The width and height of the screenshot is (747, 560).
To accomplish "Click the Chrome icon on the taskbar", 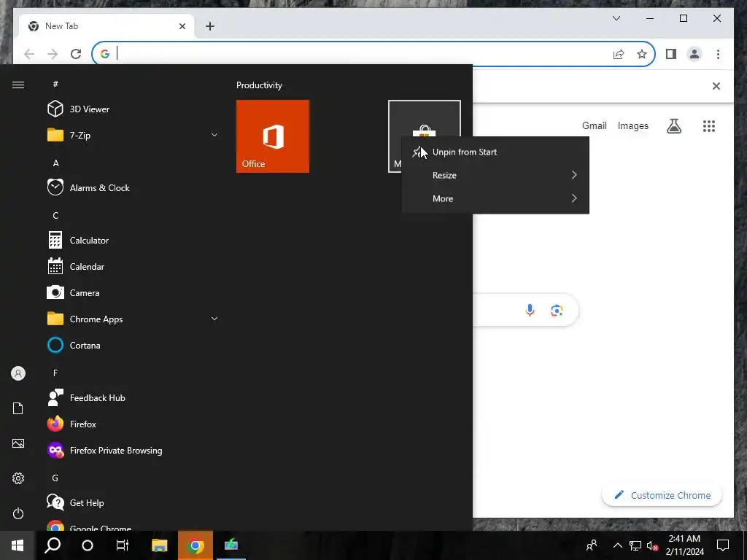I will click(x=196, y=545).
